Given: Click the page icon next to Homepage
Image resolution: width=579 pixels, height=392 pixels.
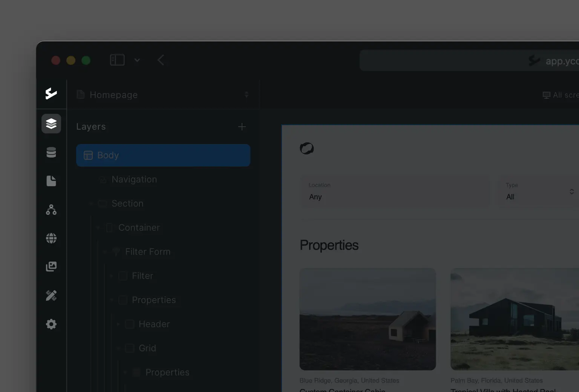Looking at the screenshot, I should click(x=80, y=94).
